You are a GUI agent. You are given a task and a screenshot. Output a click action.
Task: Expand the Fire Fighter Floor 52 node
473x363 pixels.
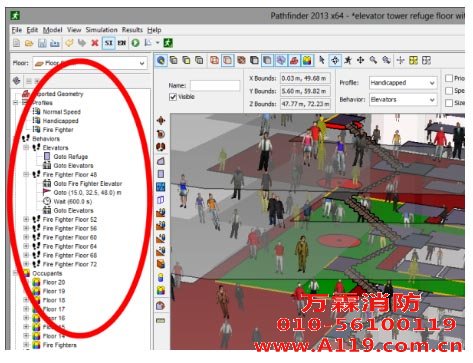tap(26, 219)
